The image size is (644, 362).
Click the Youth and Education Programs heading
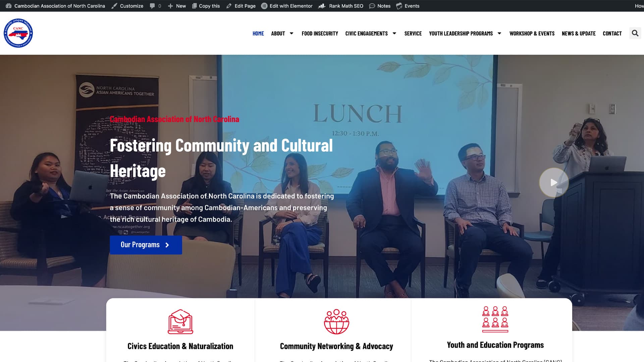495,345
